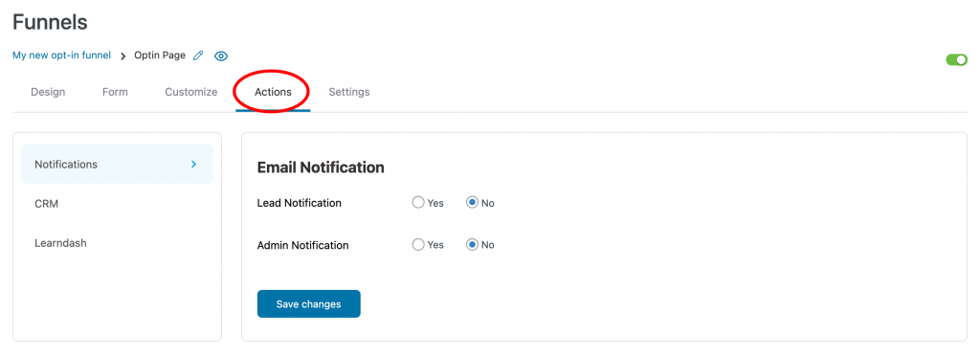Go to the Settings tab
Screen dimensions: 980x357
(349, 92)
